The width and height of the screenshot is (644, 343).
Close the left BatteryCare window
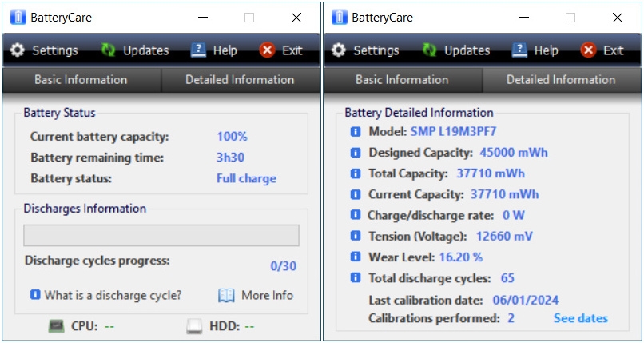296,18
